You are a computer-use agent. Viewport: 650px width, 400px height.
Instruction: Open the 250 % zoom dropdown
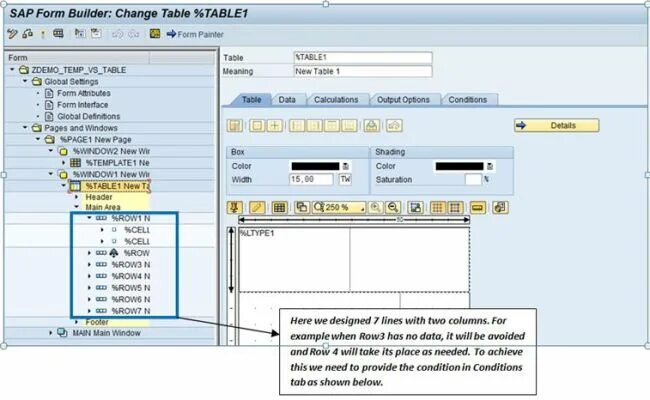340,207
